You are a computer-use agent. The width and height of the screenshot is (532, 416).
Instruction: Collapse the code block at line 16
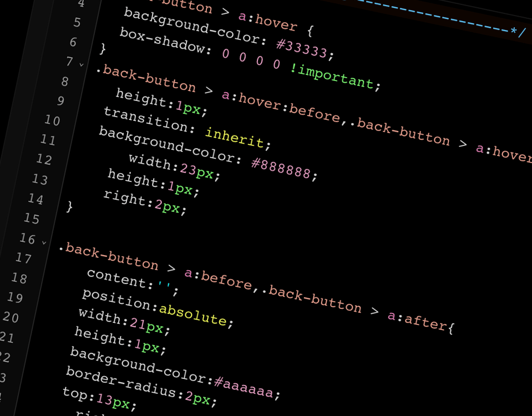point(44,242)
